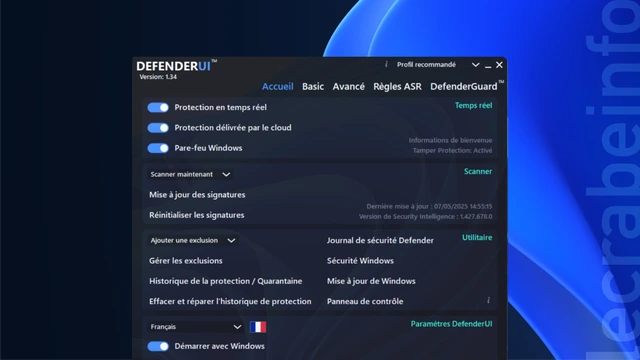The width and height of the screenshot is (640, 360).
Task: Toggle Pare-feu Windows switch
Action: click(158, 148)
